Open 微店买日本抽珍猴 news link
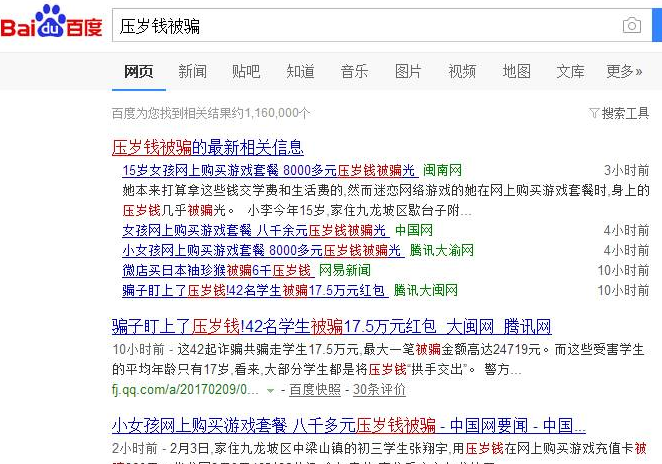This screenshot has height=464, width=662. pos(216,270)
